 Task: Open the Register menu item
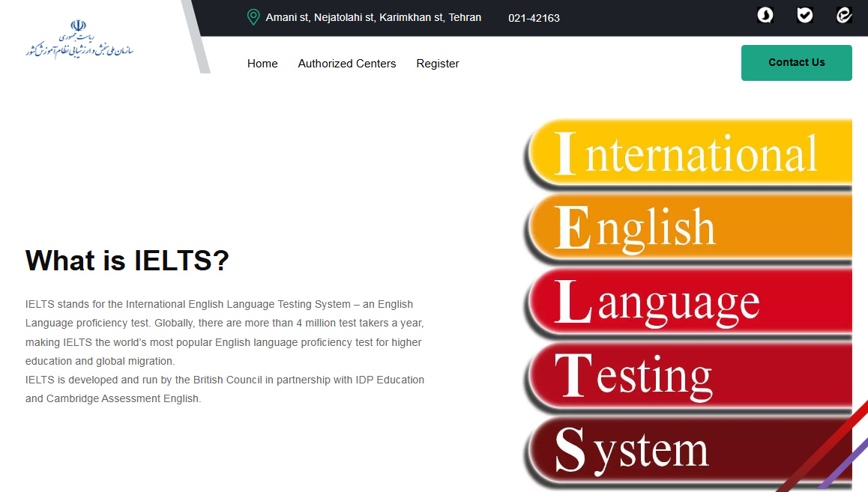pos(438,64)
